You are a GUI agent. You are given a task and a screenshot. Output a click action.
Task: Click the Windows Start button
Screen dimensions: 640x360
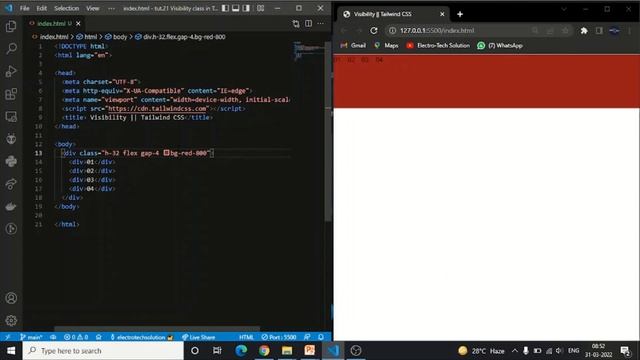[11, 351]
